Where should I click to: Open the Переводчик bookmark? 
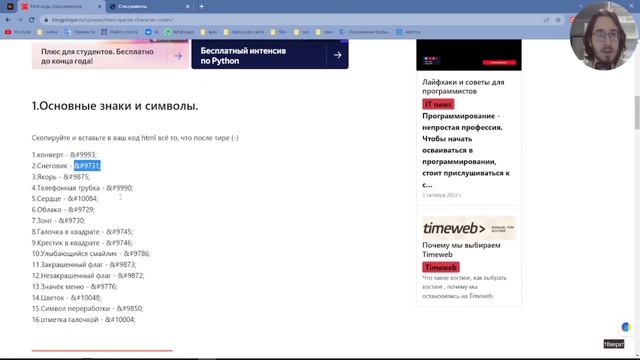pyautogui.click(x=80, y=32)
